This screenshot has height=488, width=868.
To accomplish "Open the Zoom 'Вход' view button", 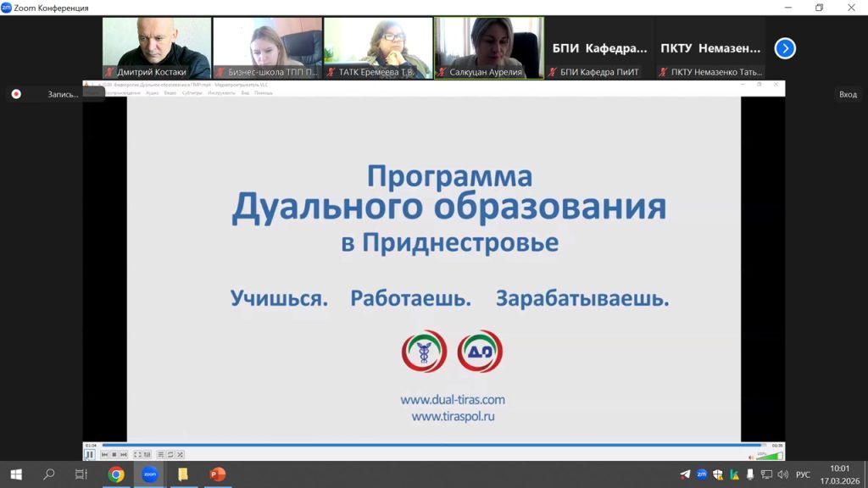I will click(x=848, y=94).
